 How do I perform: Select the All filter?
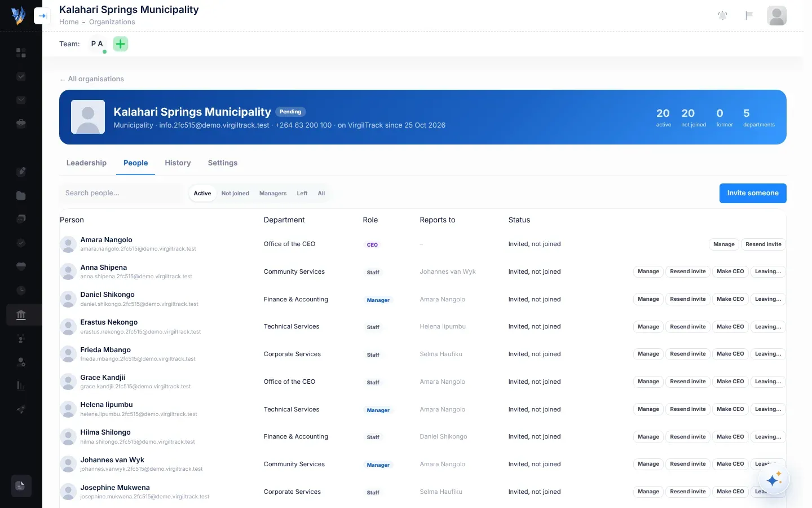[x=321, y=194]
